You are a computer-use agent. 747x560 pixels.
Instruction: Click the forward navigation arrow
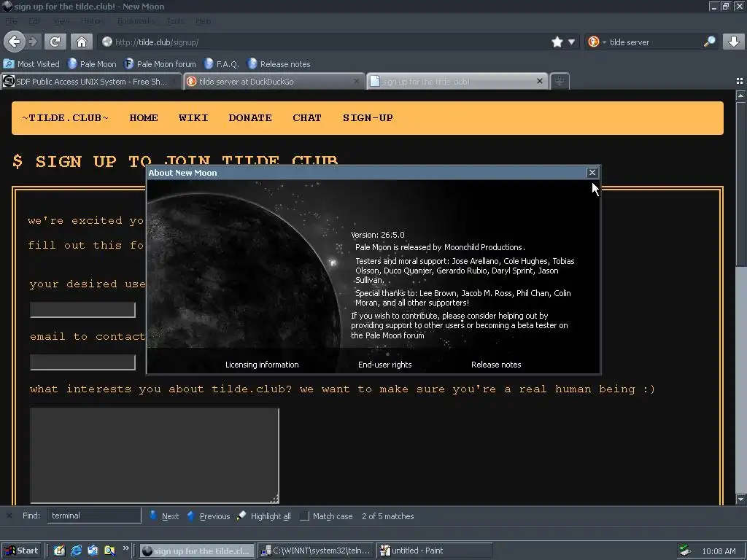pyautogui.click(x=33, y=42)
